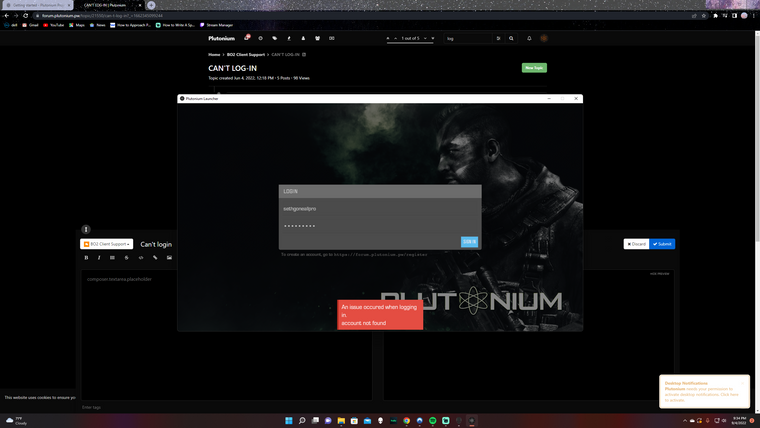Click Sign In button in launcher

pyautogui.click(x=469, y=241)
